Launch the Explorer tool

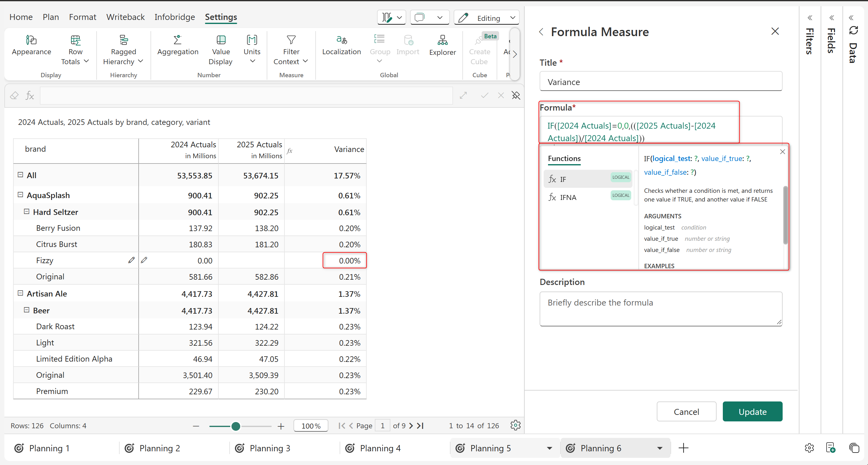coord(442,45)
